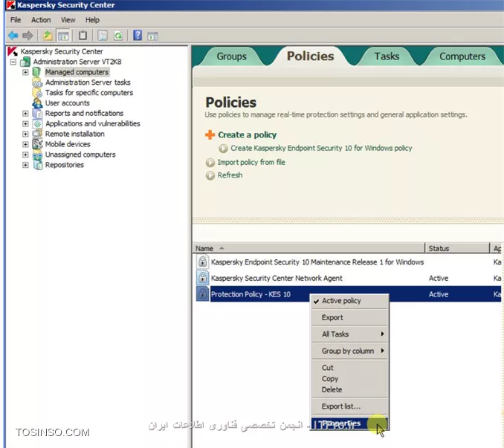This screenshot has height=448, width=504.
Task: Select the User accounts tree item
Action: coord(67,103)
